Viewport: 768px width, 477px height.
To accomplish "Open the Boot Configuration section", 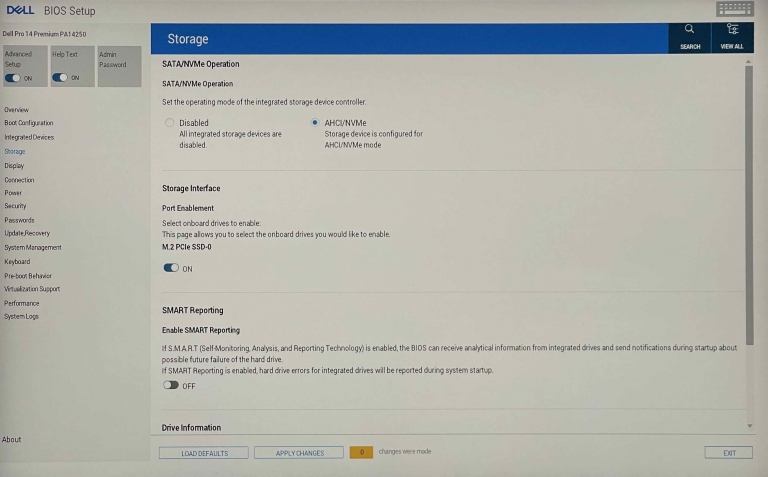I will pyautogui.click(x=29, y=123).
